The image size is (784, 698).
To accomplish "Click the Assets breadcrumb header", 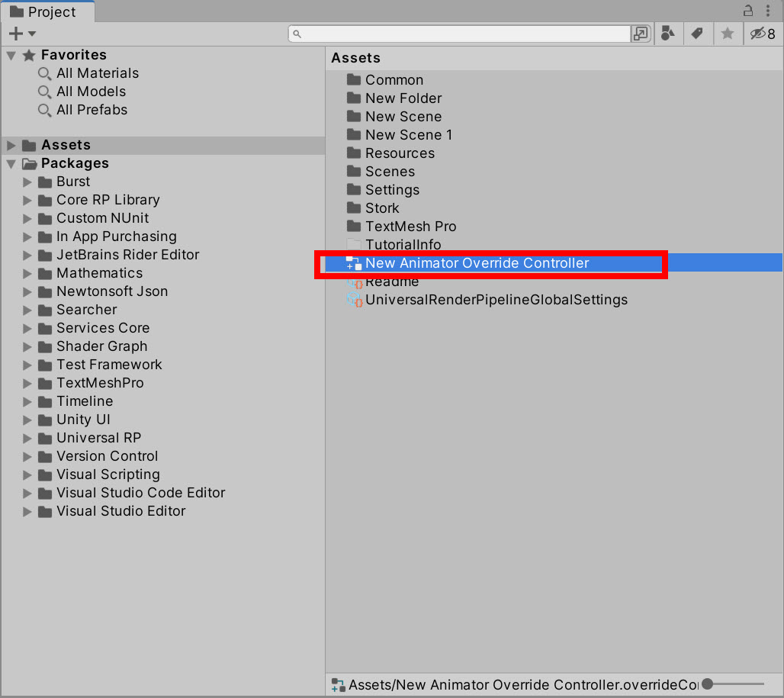I will (x=355, y=58).
